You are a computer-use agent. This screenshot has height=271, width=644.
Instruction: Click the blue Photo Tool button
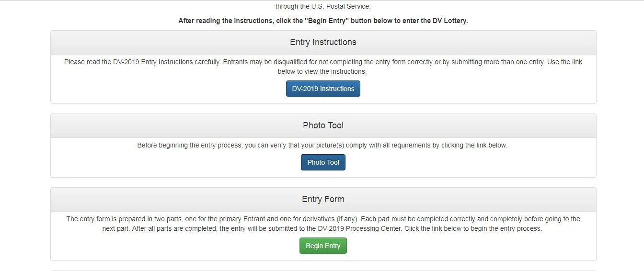point(323,162)
